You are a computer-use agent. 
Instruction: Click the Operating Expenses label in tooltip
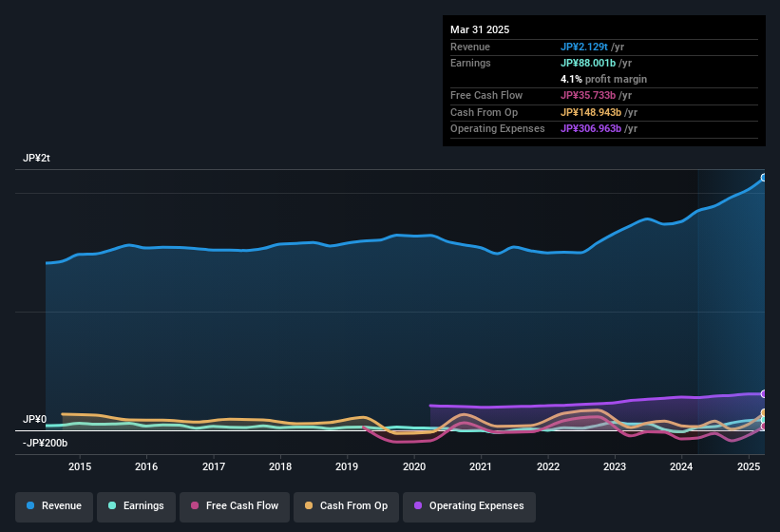pos(498,129)
